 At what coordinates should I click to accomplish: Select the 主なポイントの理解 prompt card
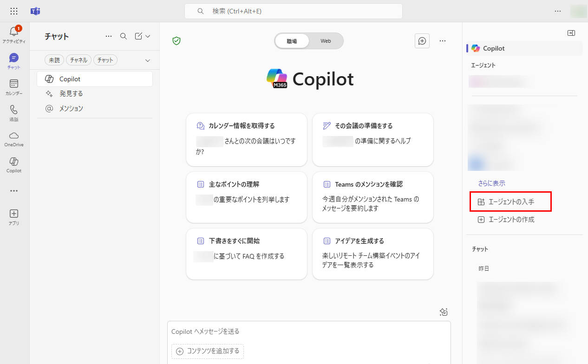click(x=247, y=197)
